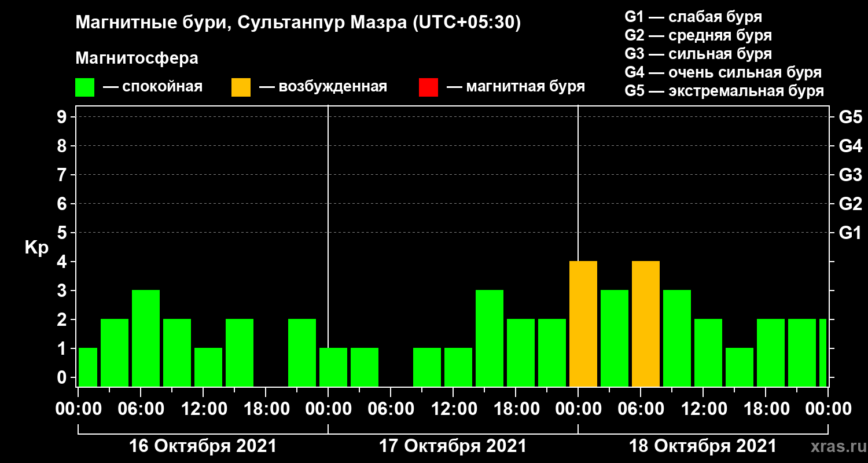Viewport: 868px width, 463px height.
Task: Click the 'G5' label on the right axis
Action: point(850,117)
